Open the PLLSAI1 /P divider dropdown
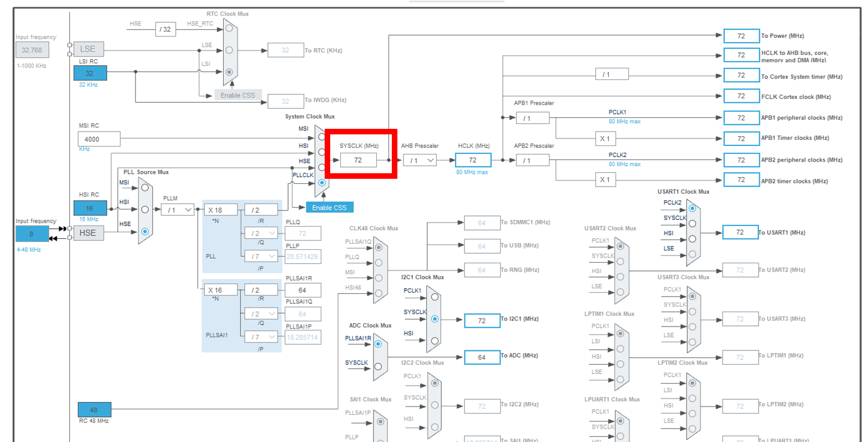The width and height of the screenshot is (868, 442). coord(261,336)
